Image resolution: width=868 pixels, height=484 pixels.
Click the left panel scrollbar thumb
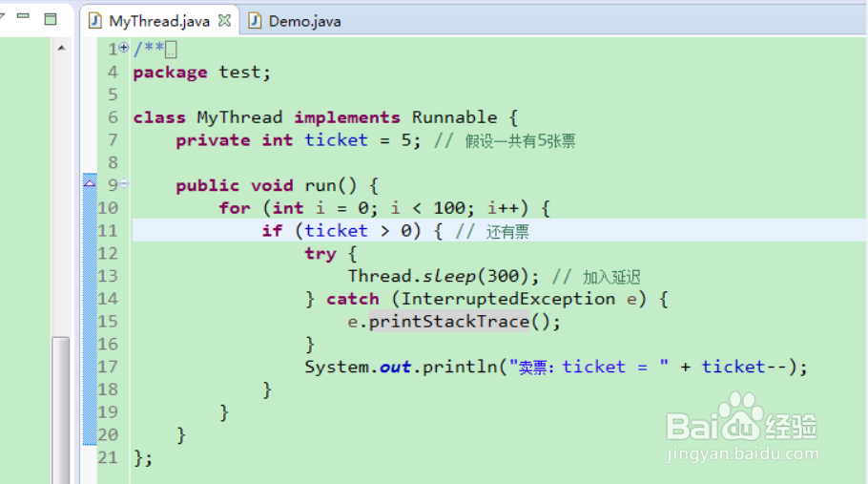point(61,410)
